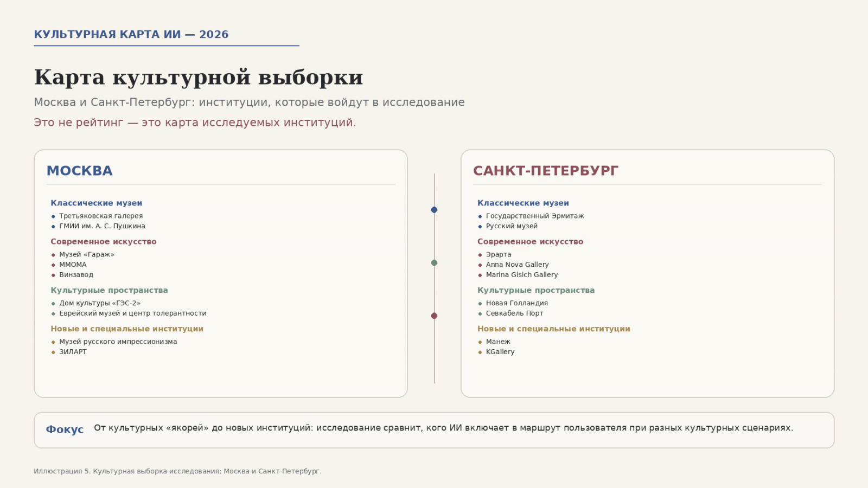This screenshot has height=488, width=868.
Task: Click "Еврейский музей и центр толерантности"
Action: coord(133,313)
